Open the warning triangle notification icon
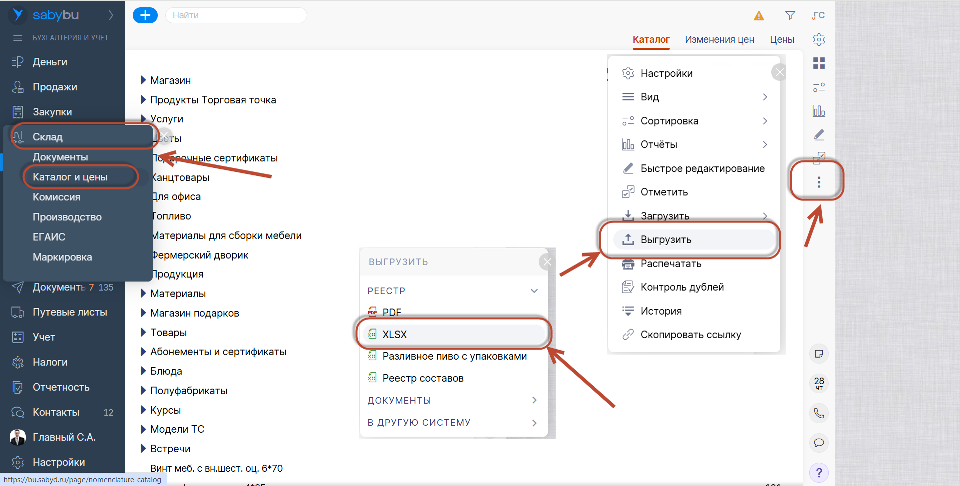Viewport: 960px width, 486px height. point(759,16)
